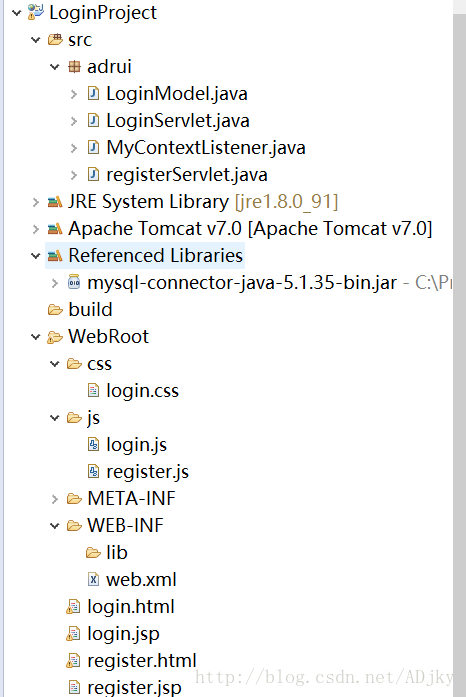This screenshot has width=466, height=697.
Task: Click the lib folder icon
Action: point(93,553)
